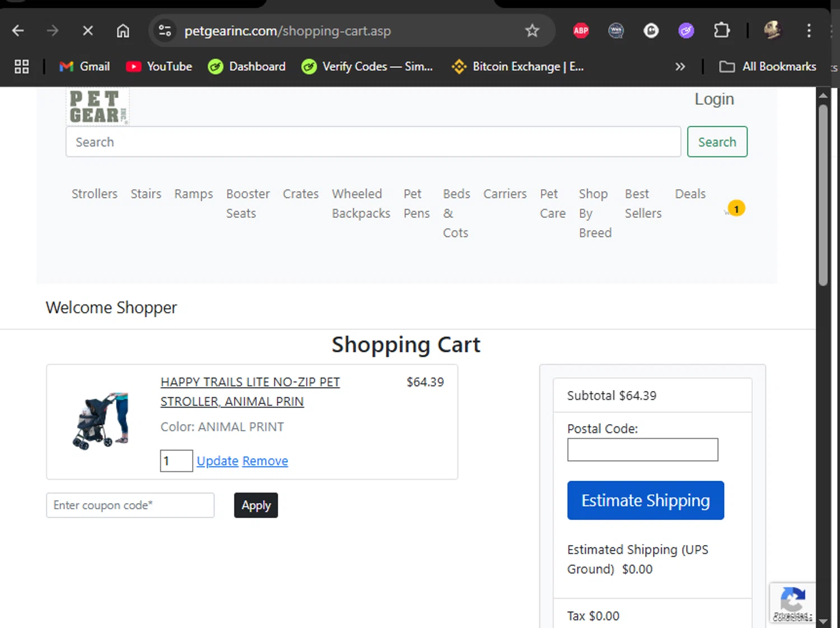
Task: Open the Stairs menu
Action: 146,194
